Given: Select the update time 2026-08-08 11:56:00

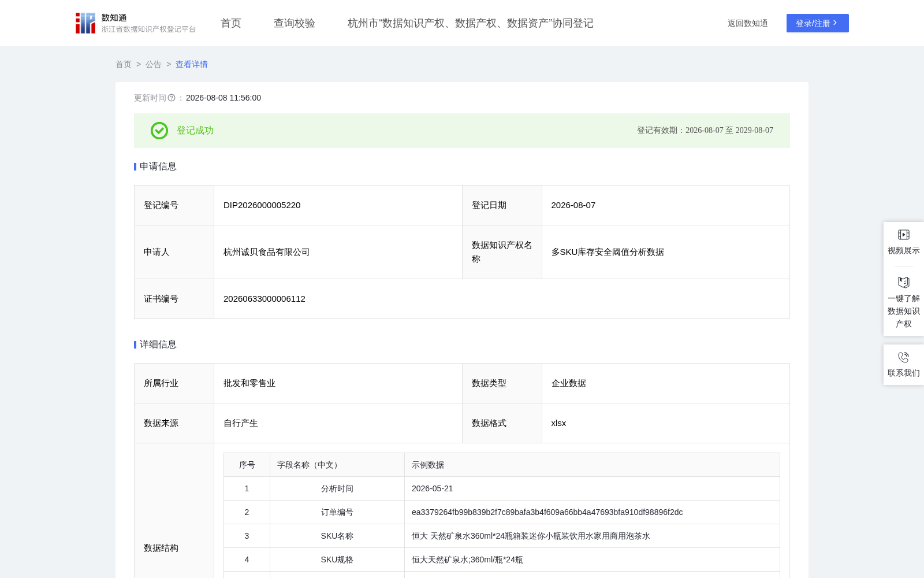Looking at the screenshot, I should 223,98.
